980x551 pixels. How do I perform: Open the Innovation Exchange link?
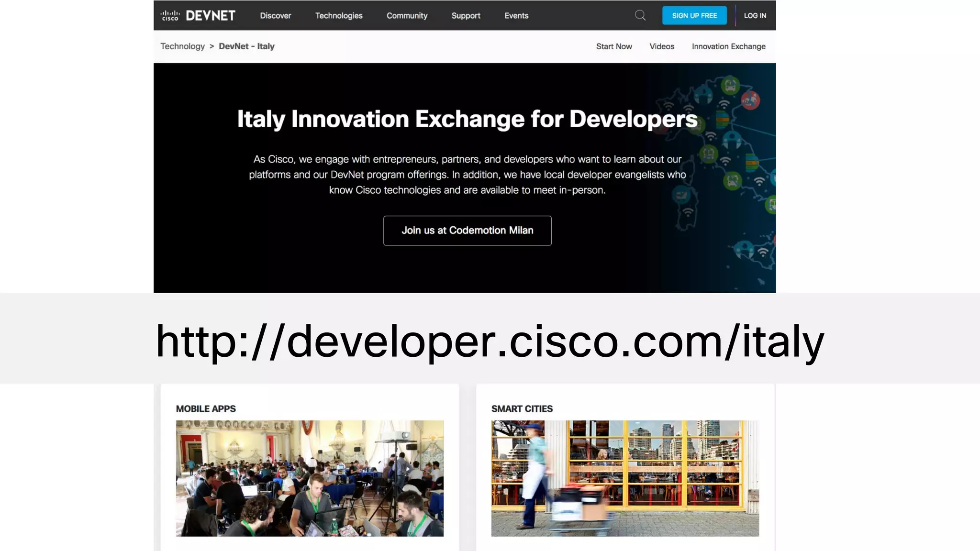click(728, 46)
